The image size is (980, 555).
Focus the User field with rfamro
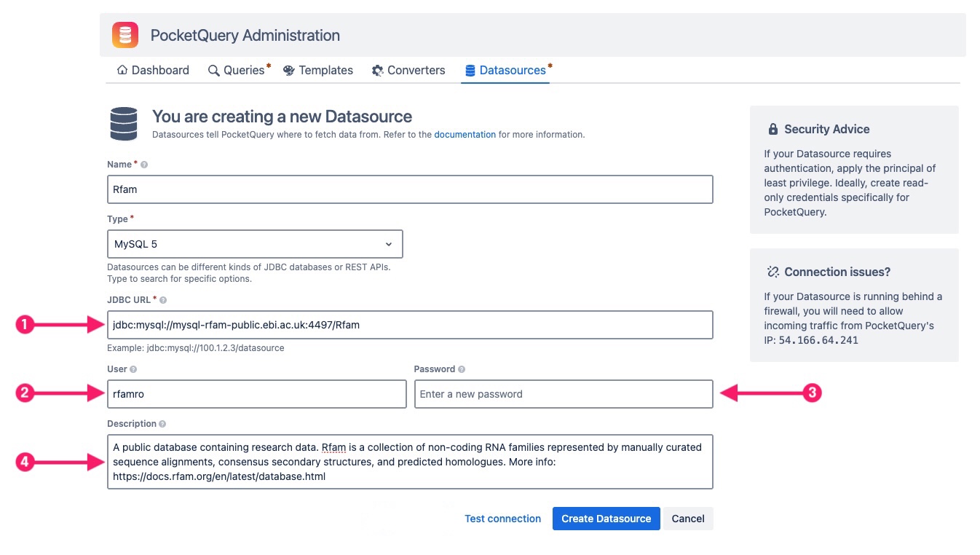256,394
